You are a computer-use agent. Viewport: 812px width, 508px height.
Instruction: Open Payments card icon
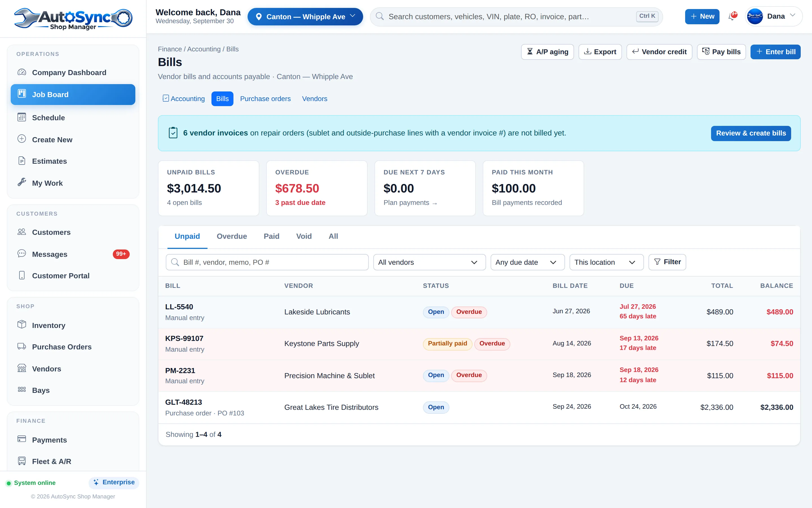[x=22, y=439]
